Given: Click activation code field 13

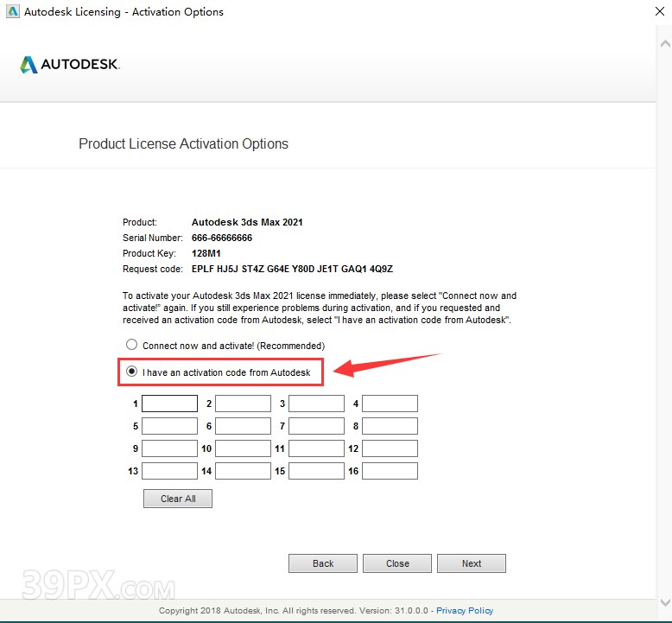Looking at the screenshot, I should [169, 471].
